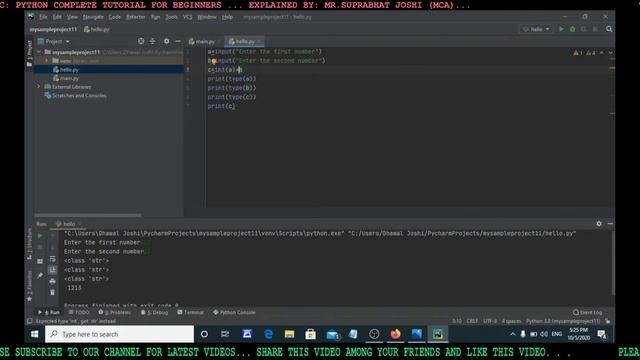Open the Help menu
The width and height of the screenshot is (640, 360).
click(227, 17)
